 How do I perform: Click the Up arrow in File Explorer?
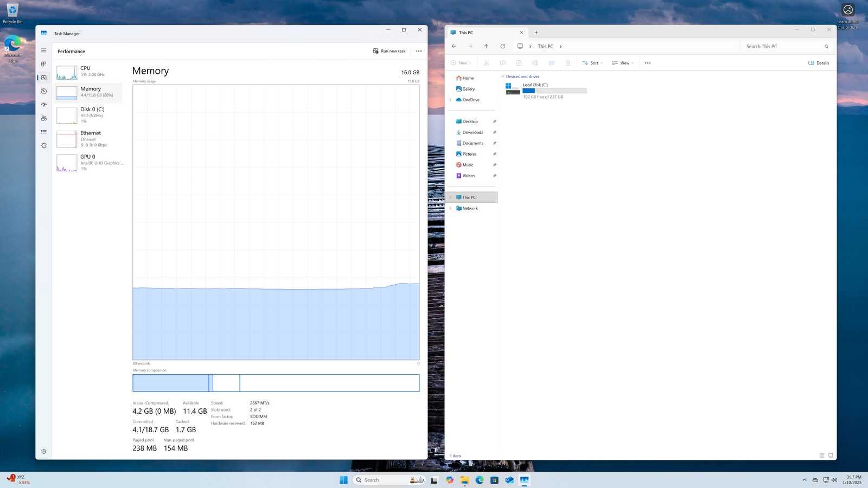(x=486, y=47)
